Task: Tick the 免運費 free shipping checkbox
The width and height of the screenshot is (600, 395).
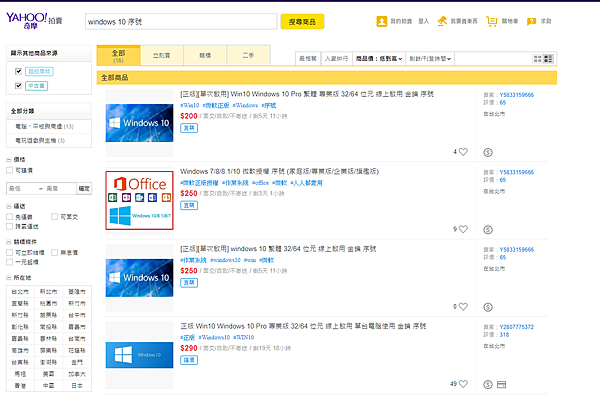Action: (x=10, y=217)
